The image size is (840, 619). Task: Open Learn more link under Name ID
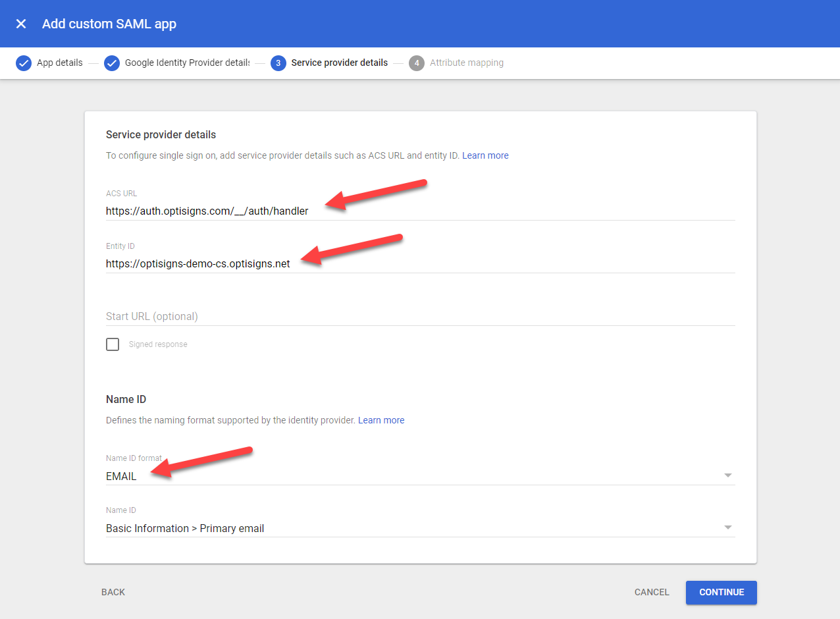click(x=381, y=420)
